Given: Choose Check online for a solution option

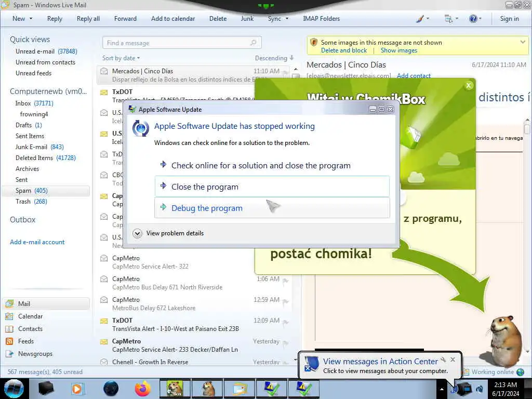Looking at the screenshot, I should click(272, 165).
